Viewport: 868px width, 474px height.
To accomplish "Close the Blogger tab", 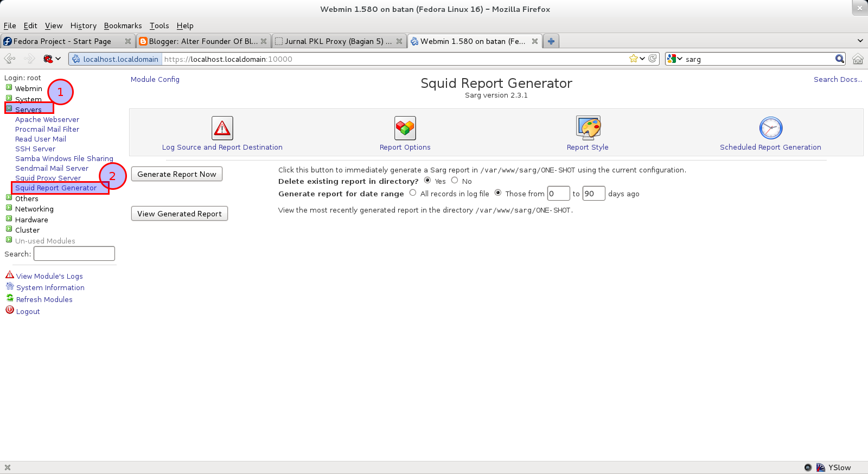I will pos(264,41).
